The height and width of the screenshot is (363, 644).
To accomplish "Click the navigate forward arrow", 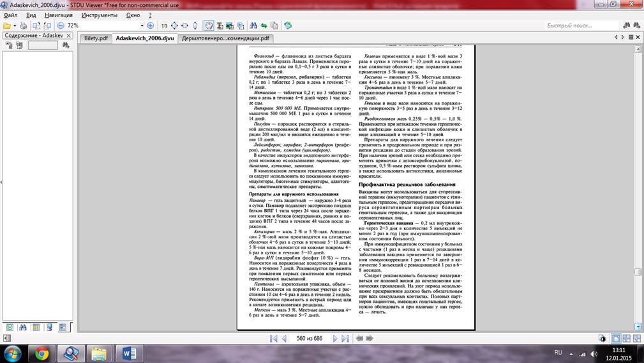I will coord(370,338).
